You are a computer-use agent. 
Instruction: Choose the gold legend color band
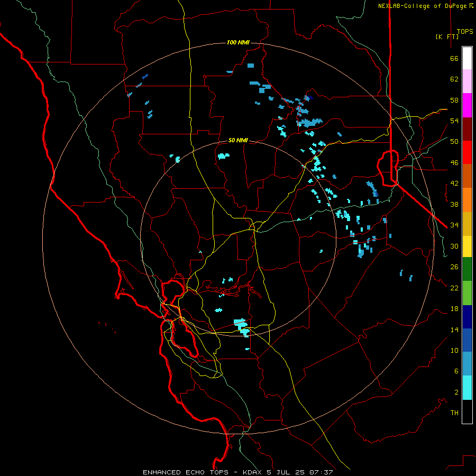point(467,224)
